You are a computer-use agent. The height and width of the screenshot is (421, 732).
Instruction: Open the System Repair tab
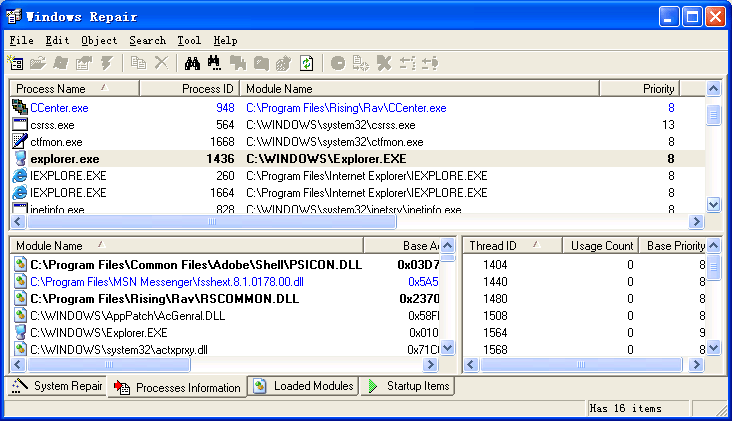[x=58, y=386]
